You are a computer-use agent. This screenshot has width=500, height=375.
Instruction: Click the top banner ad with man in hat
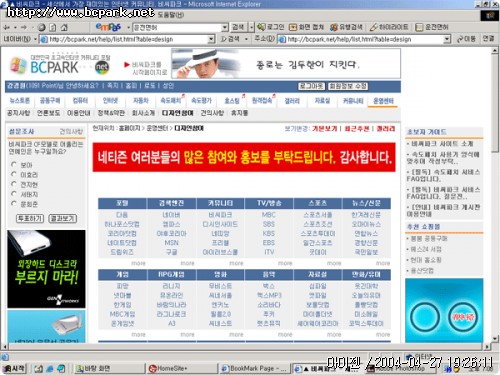pyautogui.click(x=286, y=64)
